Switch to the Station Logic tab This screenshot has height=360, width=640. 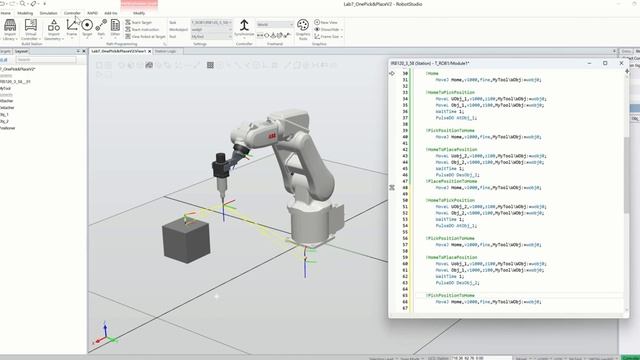(165, 51)
